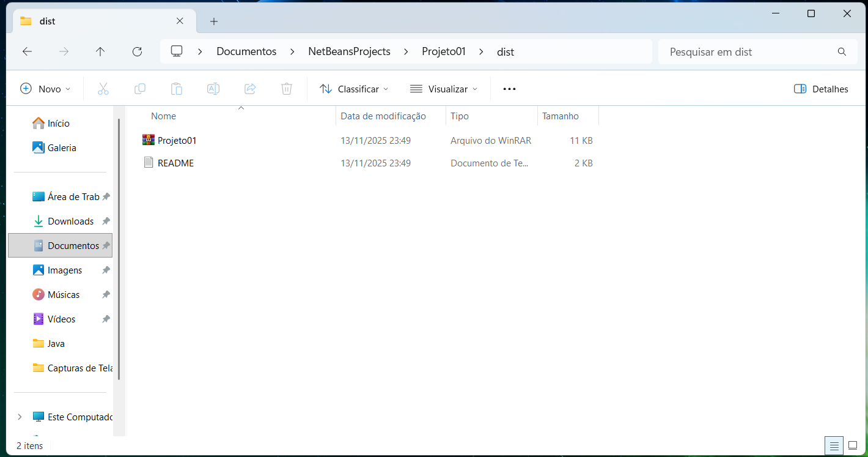
Task: Go up one folder level
Action: coord(100,52)
